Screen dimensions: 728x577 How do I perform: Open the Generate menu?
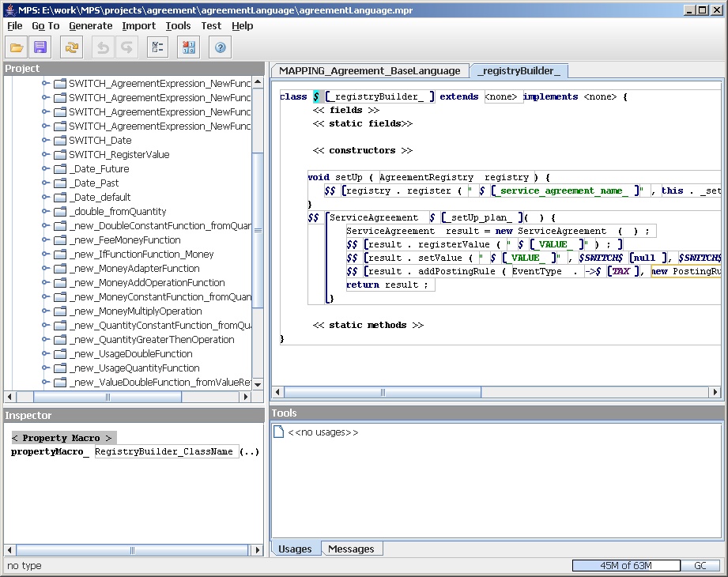click(90, 25)
